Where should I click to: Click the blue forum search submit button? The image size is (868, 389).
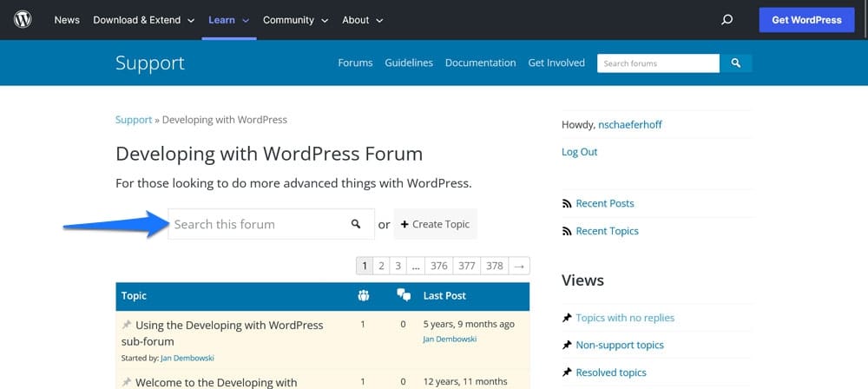[x=736, y=63]
